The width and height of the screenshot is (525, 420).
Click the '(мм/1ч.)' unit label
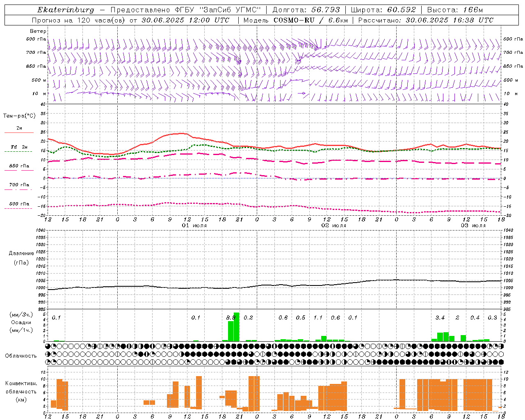click(x=21, y=330)
